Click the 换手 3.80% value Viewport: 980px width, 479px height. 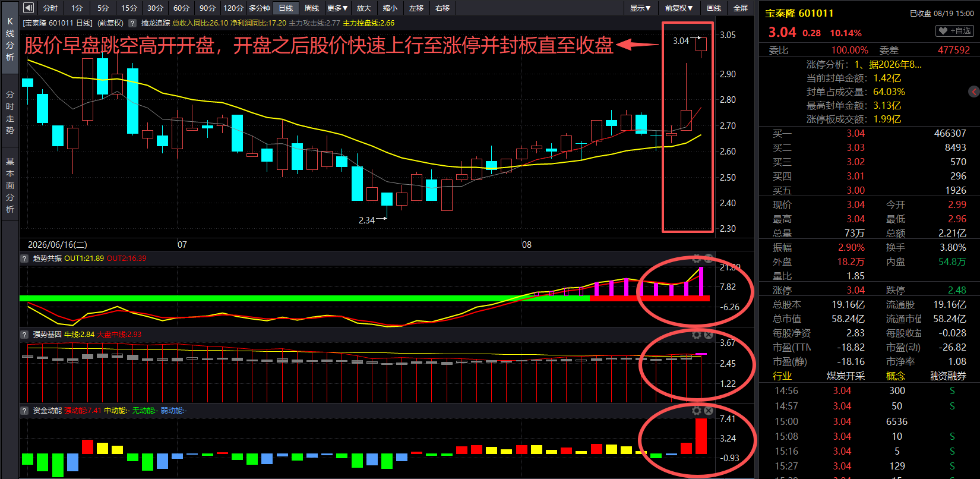pos(953,248)
